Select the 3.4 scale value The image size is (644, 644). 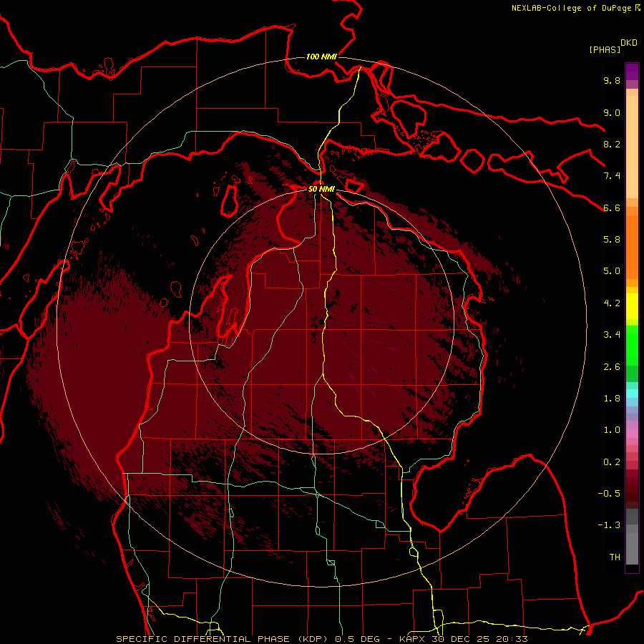[612, 335]
